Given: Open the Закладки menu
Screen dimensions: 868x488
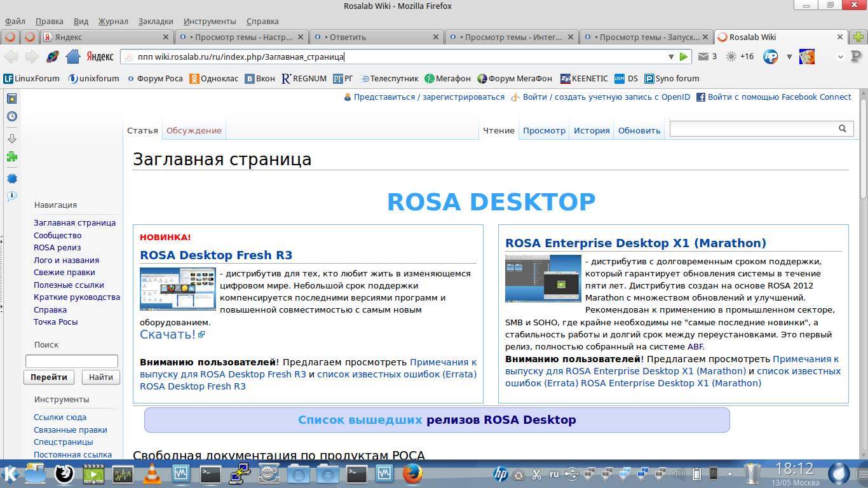Looking at the screenshot, I should click(x=156, y=22).
